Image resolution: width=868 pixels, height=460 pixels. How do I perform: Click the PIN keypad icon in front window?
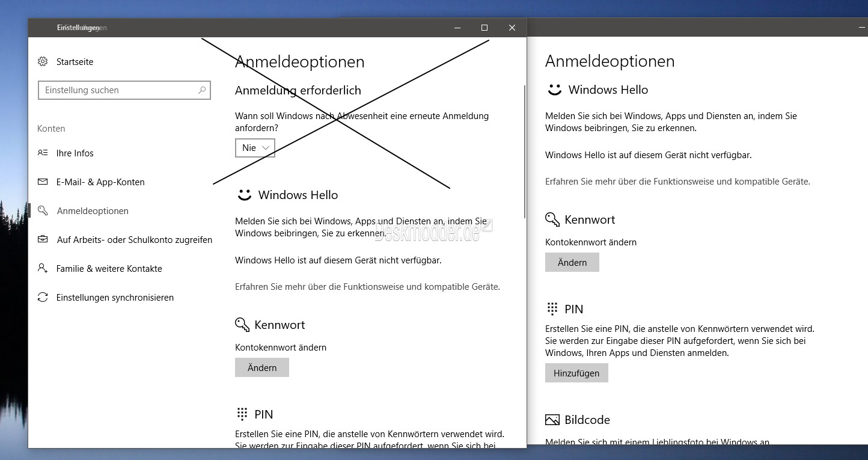(x=242, y=414)
